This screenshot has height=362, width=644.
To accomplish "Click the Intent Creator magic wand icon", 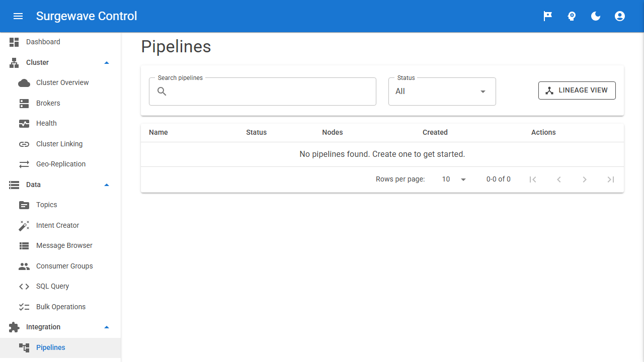I will pyautogui.click(x=24, y=226).
